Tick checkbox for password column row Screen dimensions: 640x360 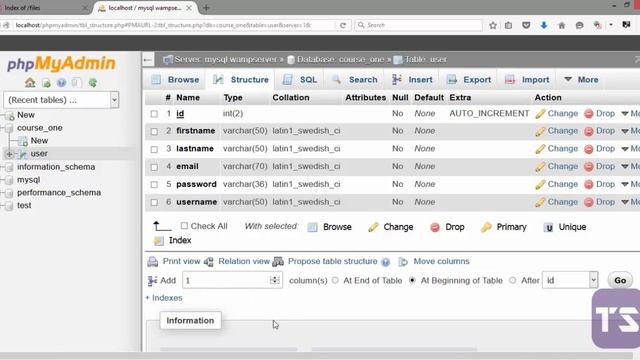(x=154, y=184)
